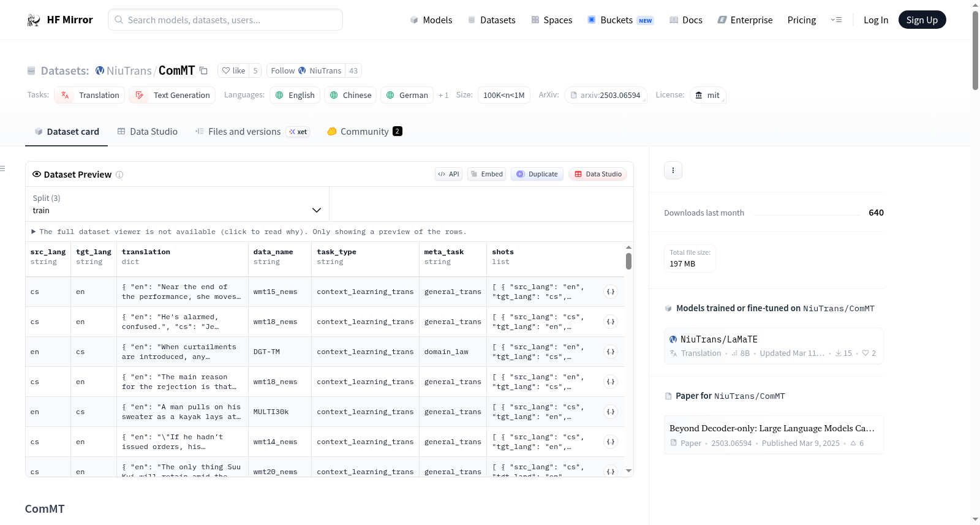Click the translation column header

pyautogui.click(x=183, y=257)
